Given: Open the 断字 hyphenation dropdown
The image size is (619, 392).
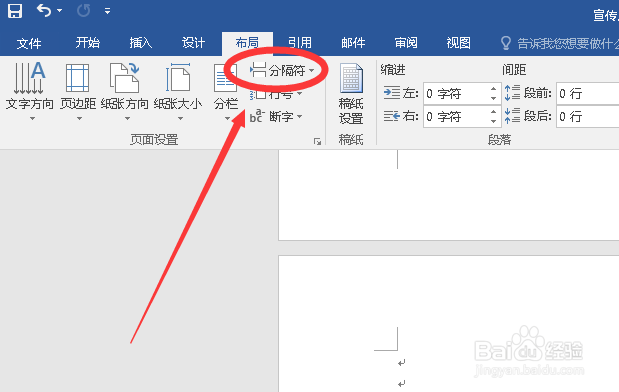Looking at the screenshot, I should click(276, 116).
